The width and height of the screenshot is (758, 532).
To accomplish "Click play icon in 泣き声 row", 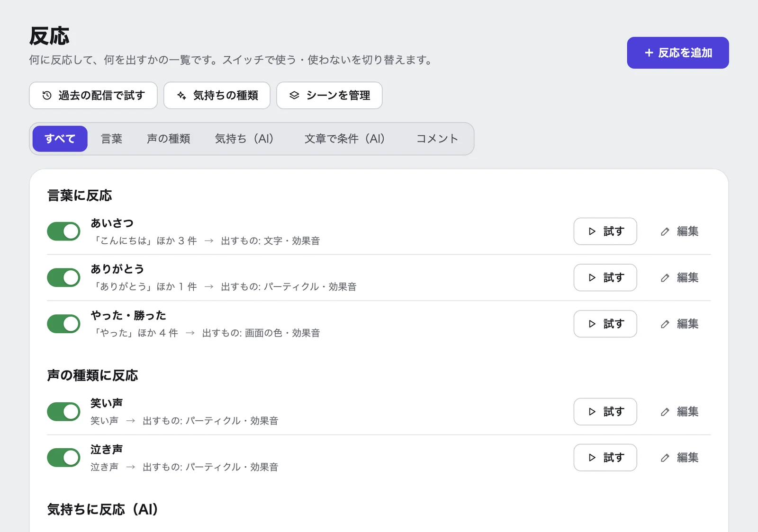I will 592,458.
